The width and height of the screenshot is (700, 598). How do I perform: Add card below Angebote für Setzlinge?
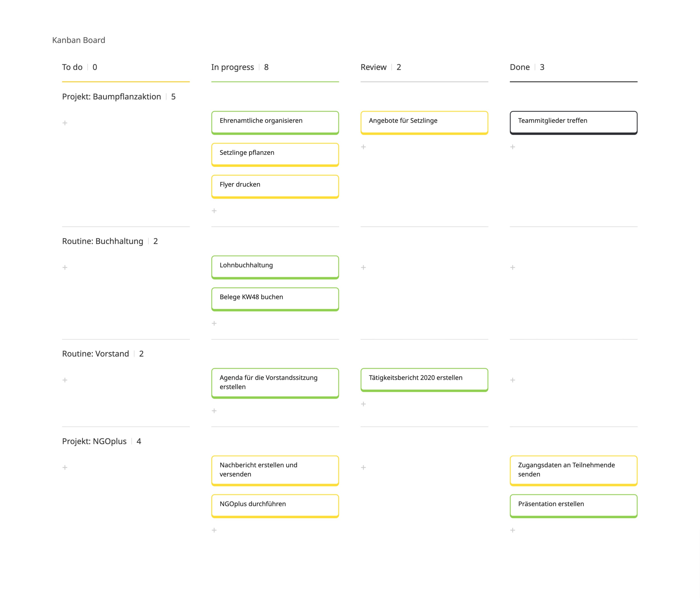point(363,147)
